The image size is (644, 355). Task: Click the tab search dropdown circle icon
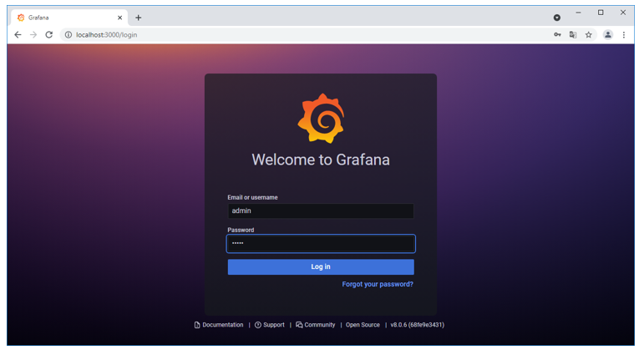pyautogui.click(x=557, y=18)
